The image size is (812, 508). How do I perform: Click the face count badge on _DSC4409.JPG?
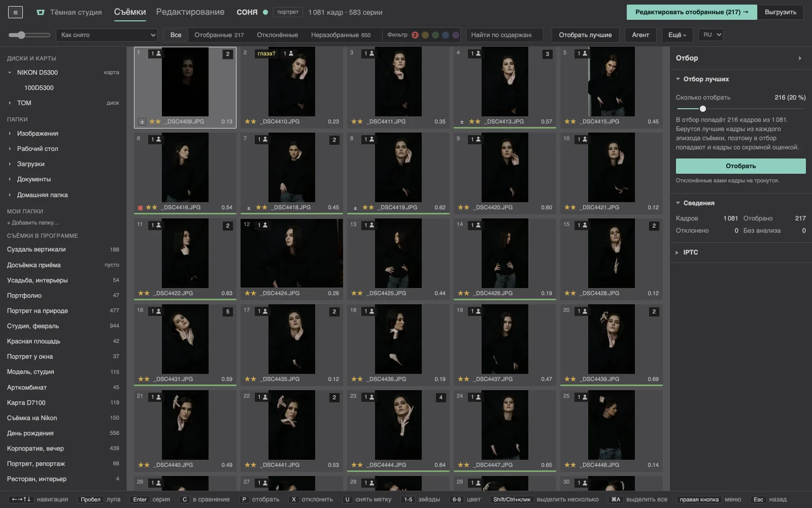[156, 53]
